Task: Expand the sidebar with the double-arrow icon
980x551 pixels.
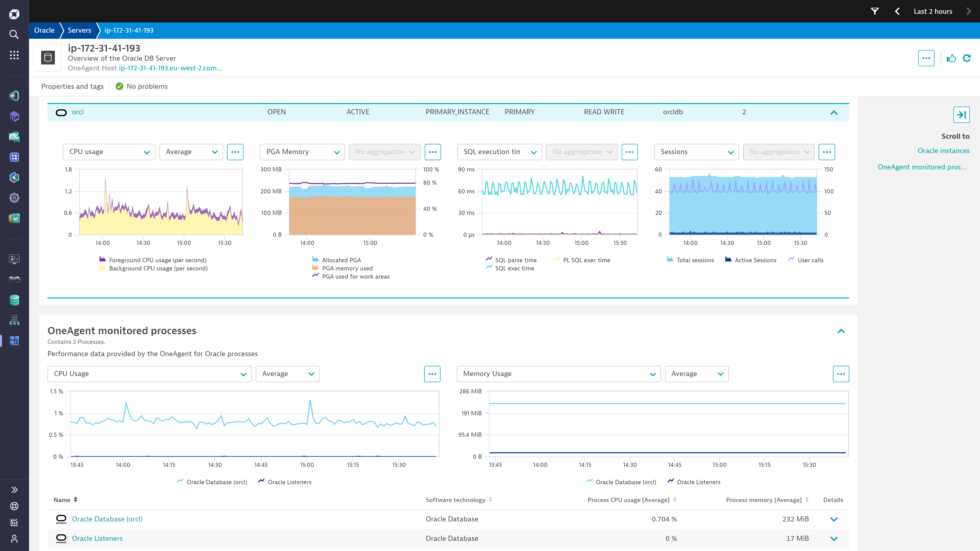Action: point(14,490)
